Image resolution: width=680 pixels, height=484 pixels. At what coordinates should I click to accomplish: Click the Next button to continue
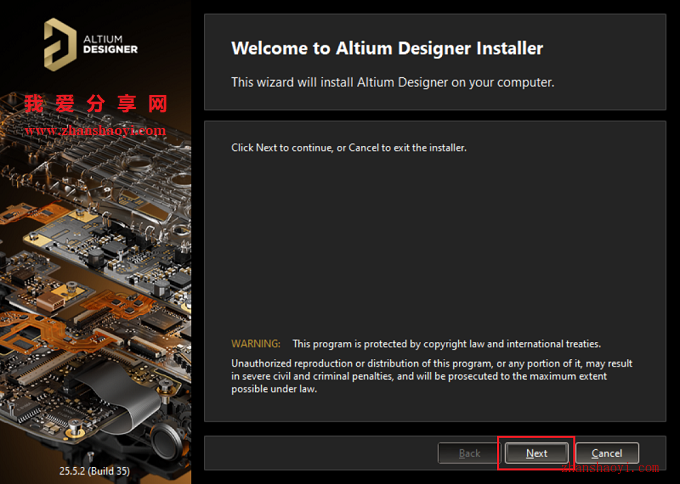[536, 453]
